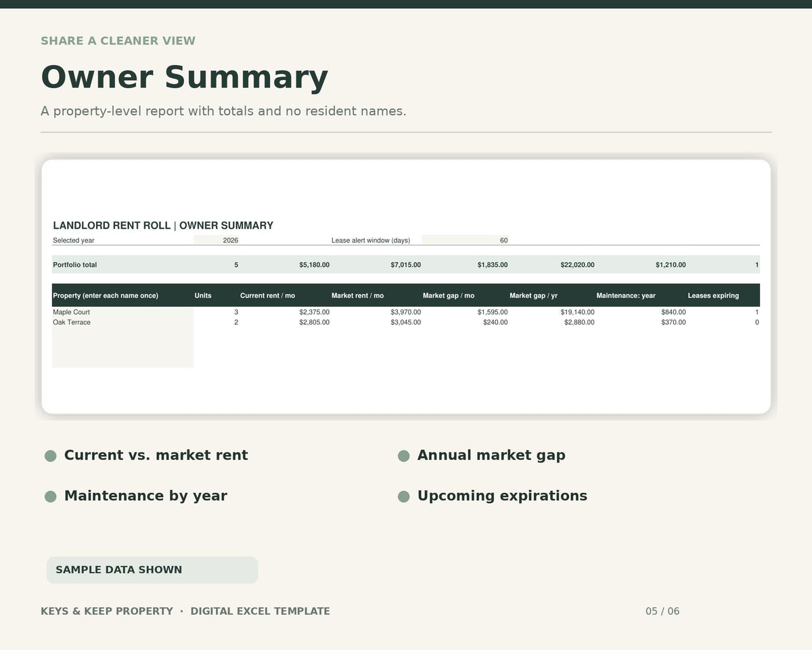This screenshot has width=812, height=650.
Task: Click the Units column header
Action: click(x=203, y=296)
